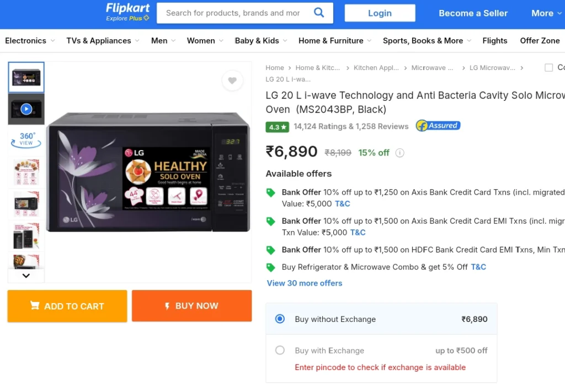Screen dimensions: 565x392
Task: Tick the Compare checkbox
Action: (548, 68)
